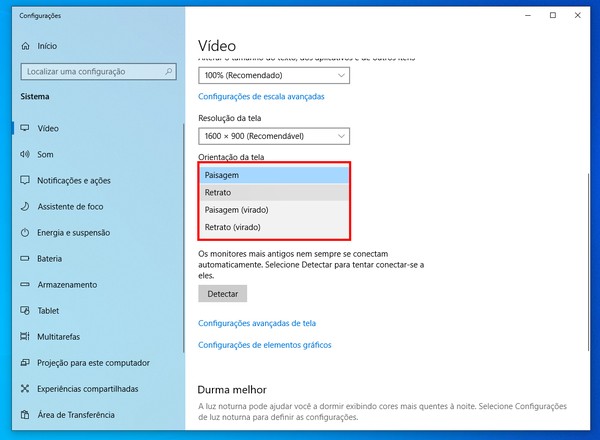This screenshot has width=600, height=440.
Task: Click the Área de Transferência clipboard icon
Action: (x=25, y=415)
